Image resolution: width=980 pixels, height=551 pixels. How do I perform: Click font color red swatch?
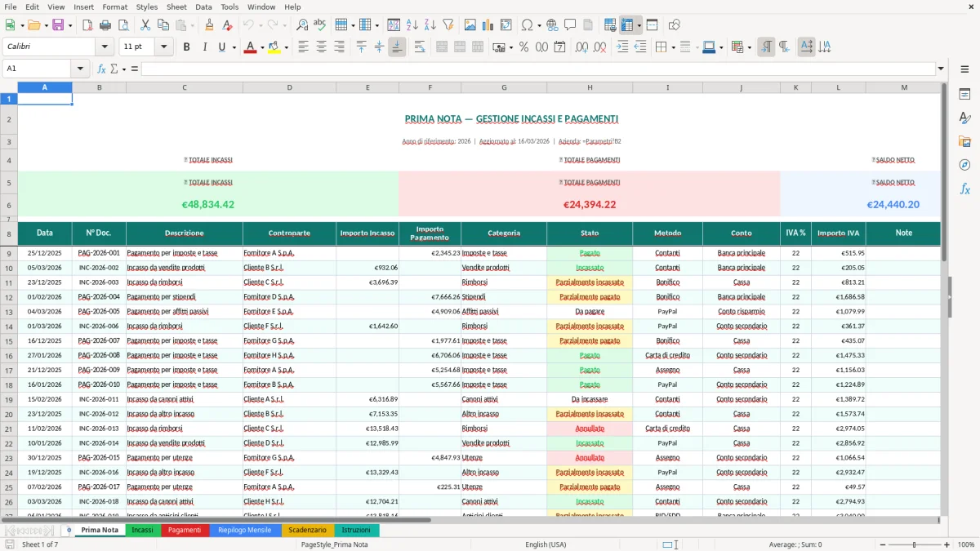[250, 47]
